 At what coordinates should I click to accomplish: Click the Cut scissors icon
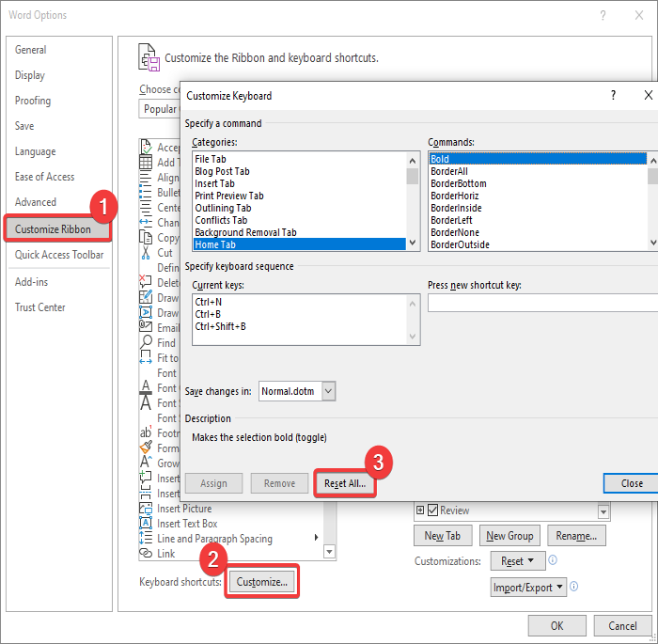pyautogui.click(x=146, y=253)
